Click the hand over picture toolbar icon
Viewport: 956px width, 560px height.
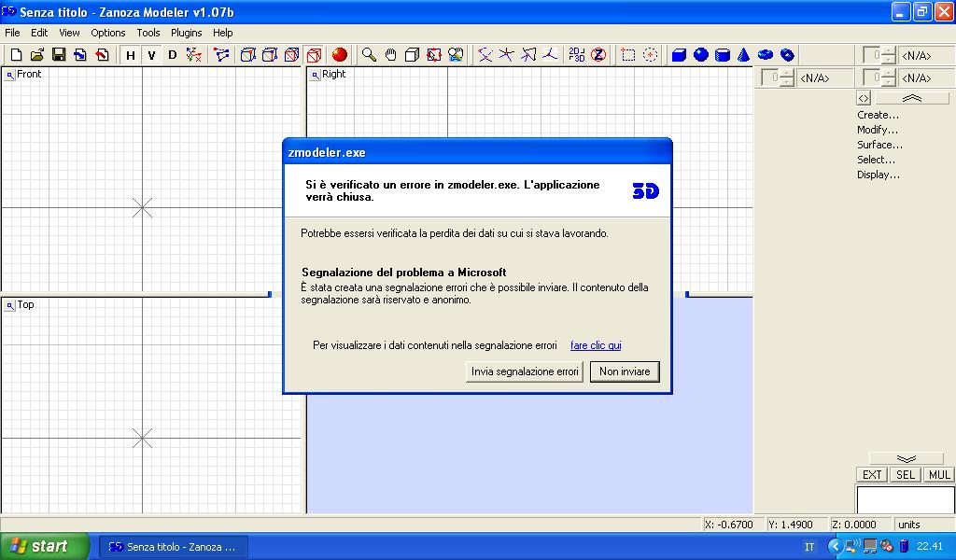pyautogui.click(x=456, y=55)
